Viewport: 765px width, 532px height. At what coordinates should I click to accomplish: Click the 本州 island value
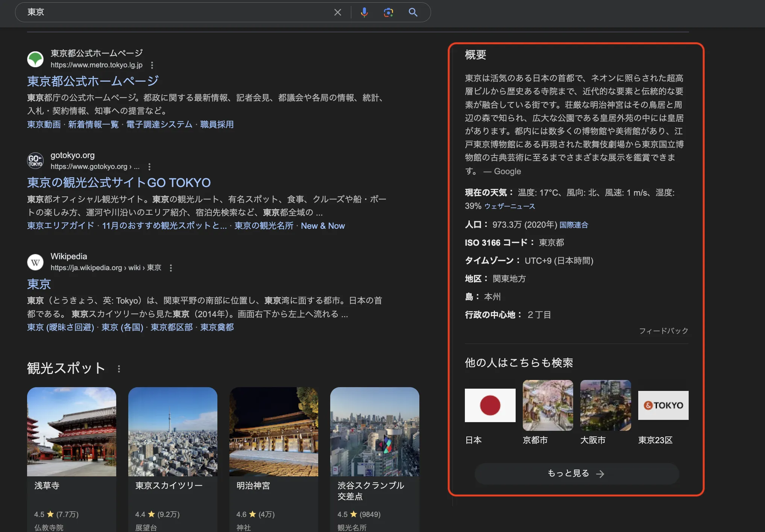(x=492, y=296)
